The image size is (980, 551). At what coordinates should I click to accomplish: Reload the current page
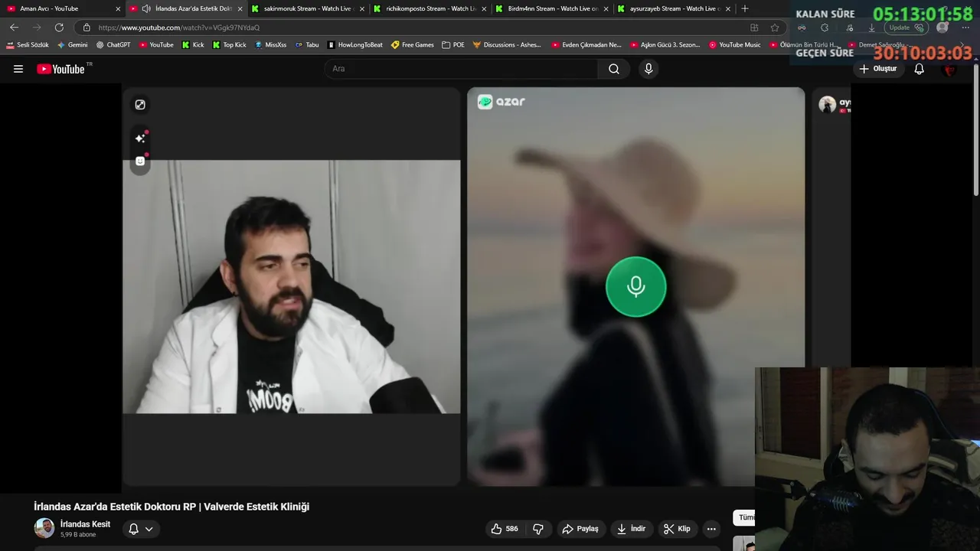click(x=59, y=28)
